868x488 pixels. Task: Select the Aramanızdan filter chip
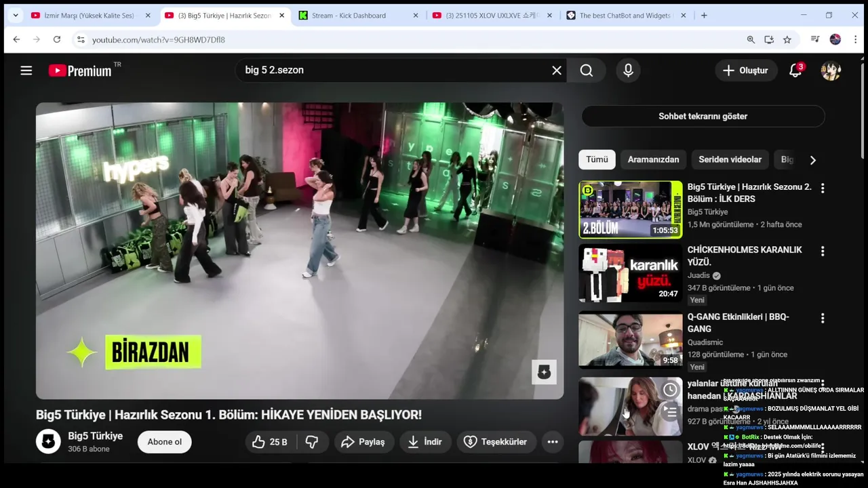pos(653,160)
